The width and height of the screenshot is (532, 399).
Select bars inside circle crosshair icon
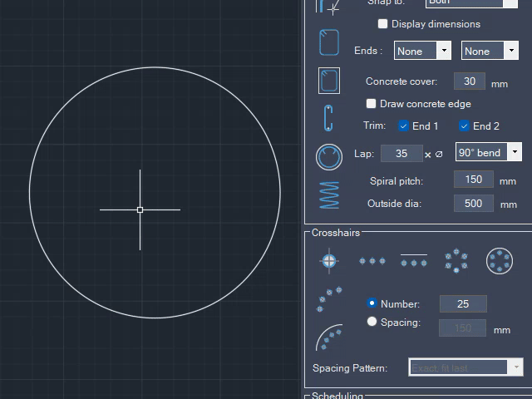499,261
